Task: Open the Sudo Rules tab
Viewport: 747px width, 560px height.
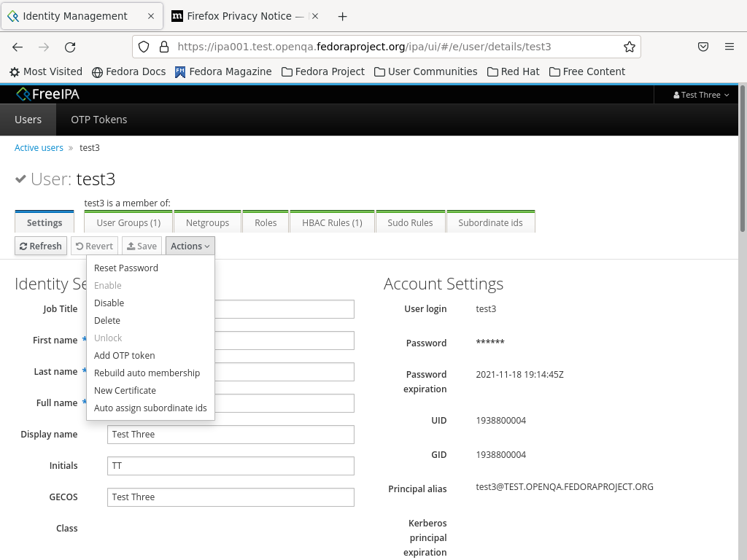Action: coord(410,222)
